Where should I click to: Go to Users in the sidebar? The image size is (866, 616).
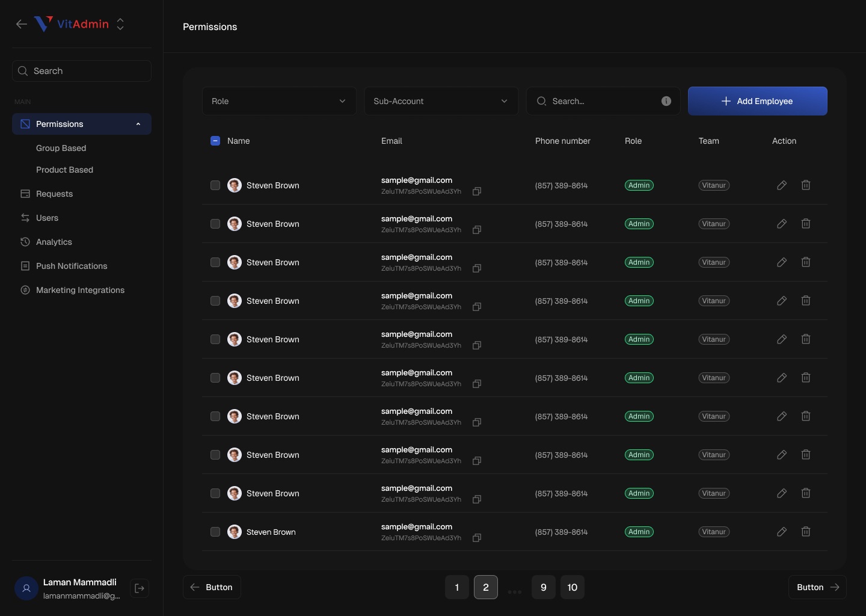82,218
